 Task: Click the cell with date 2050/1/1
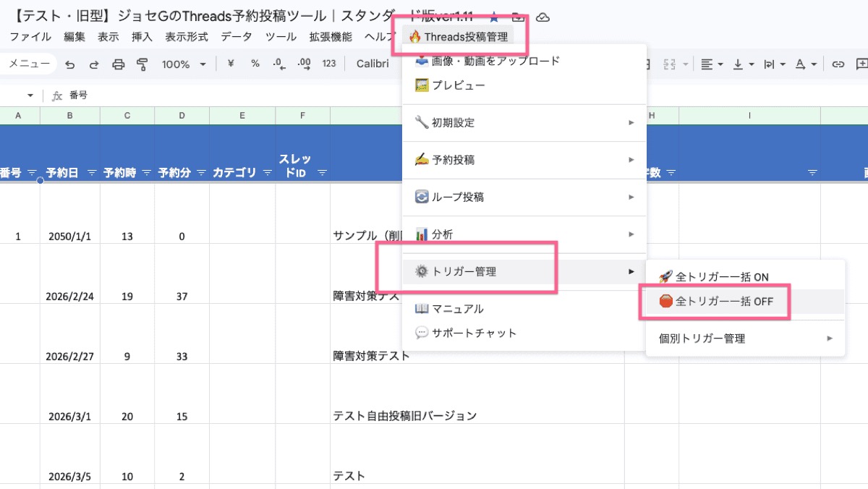(x=70, y=213)
